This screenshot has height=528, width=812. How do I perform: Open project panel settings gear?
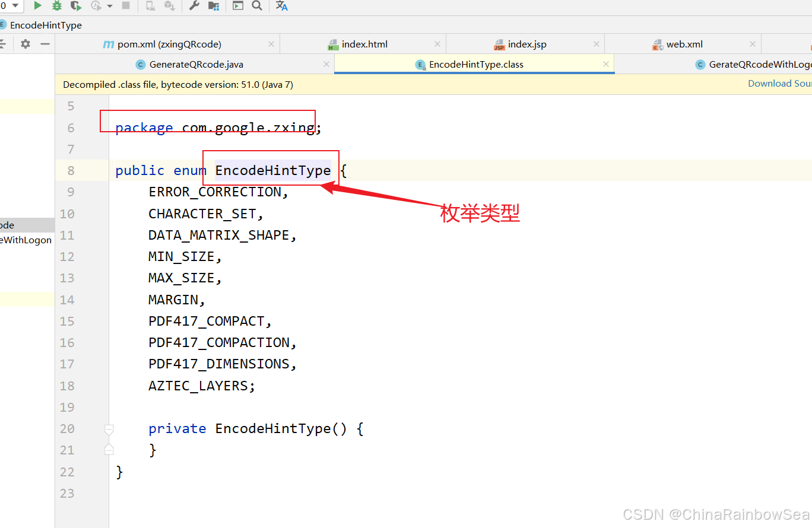(x=26, y=44)
